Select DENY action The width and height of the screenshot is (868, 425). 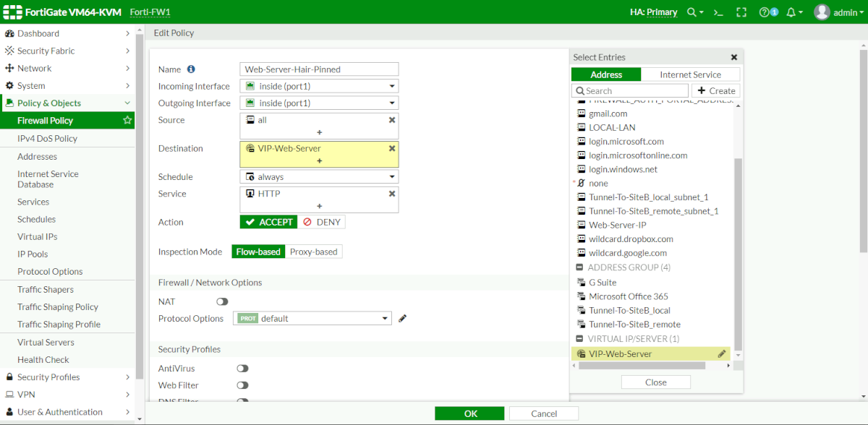321,222
